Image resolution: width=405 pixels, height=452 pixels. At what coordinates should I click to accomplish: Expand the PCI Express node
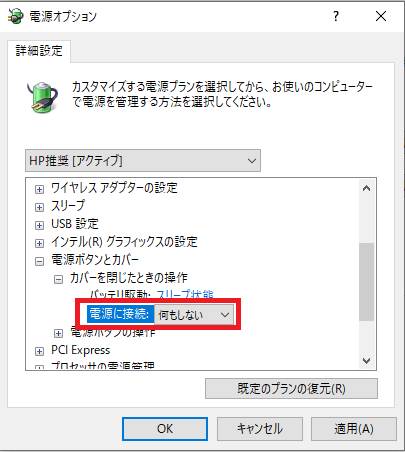tap(39, 351)
